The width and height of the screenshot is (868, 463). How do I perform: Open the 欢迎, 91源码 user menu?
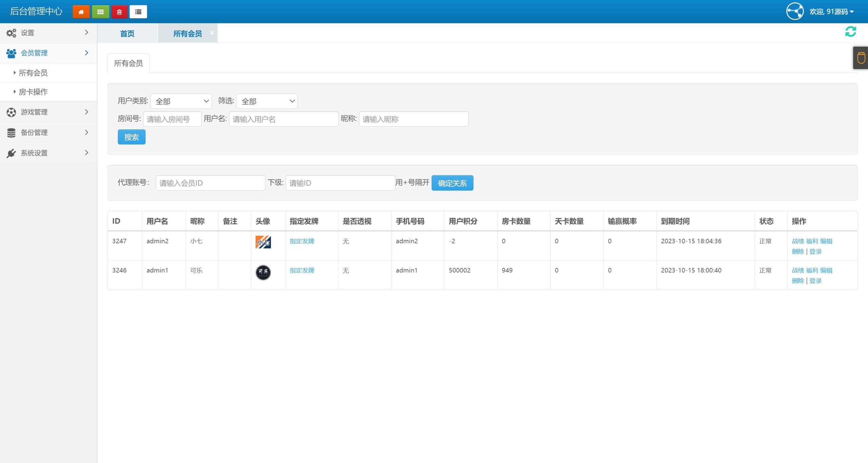tap(831, 12)
